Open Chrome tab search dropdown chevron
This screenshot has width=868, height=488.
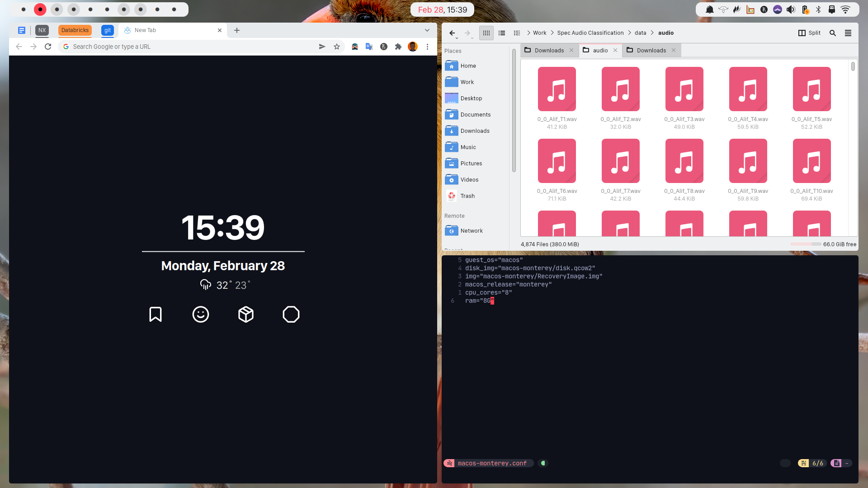pos(427,30)
